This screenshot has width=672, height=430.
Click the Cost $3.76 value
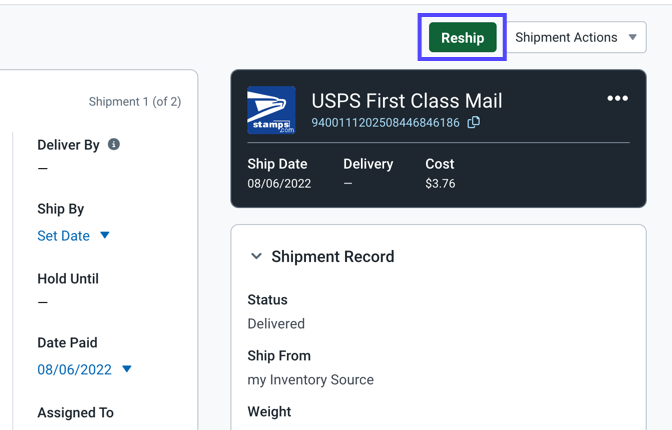[440, 183]
